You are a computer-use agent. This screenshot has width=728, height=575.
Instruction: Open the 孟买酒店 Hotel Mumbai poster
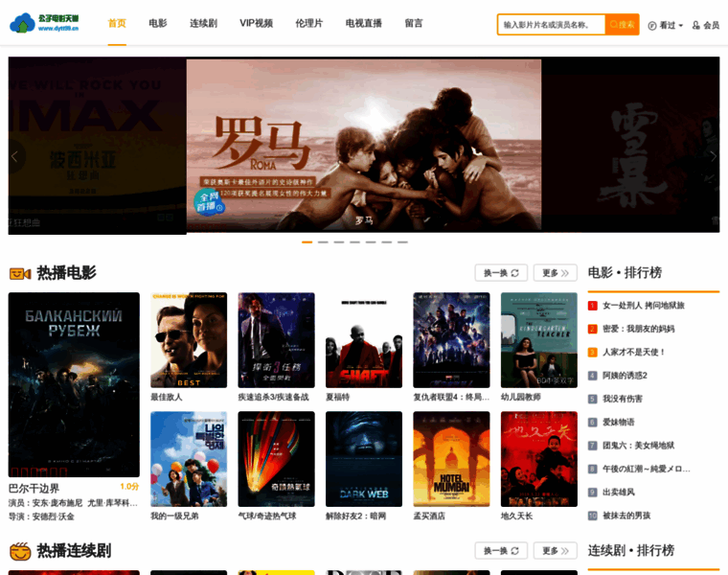(x=451, y=459)
